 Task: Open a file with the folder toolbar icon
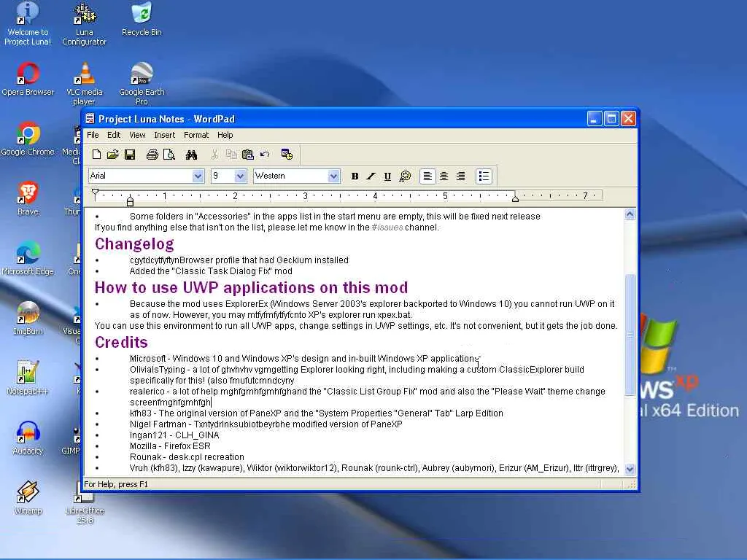(113, 155)
